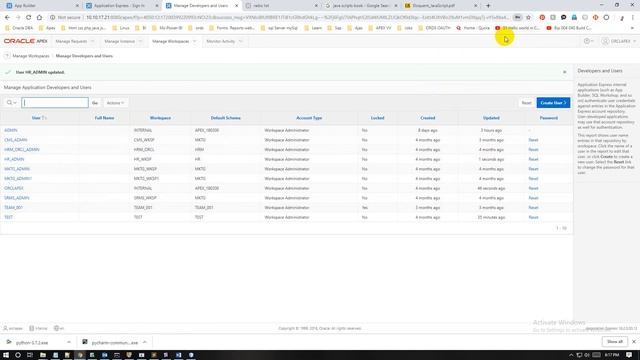Click the Default Schema column header
Screen dimensions: 640x360
(226, 118)
